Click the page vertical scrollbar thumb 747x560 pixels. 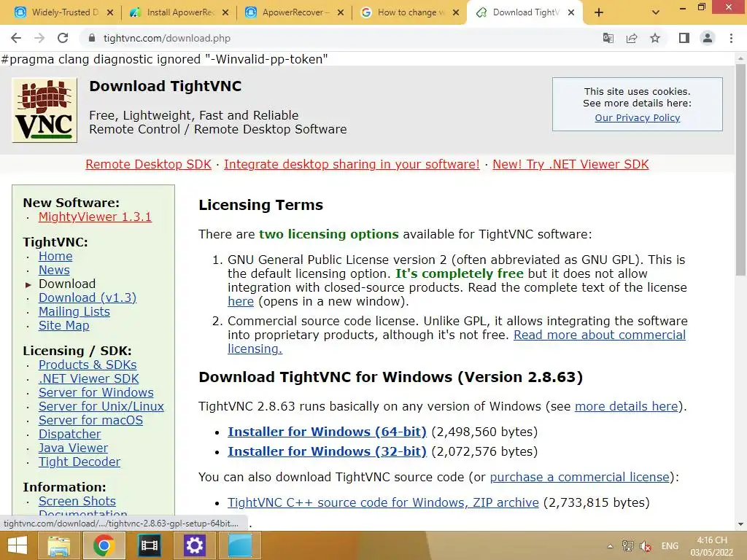[x=740, y=169]
